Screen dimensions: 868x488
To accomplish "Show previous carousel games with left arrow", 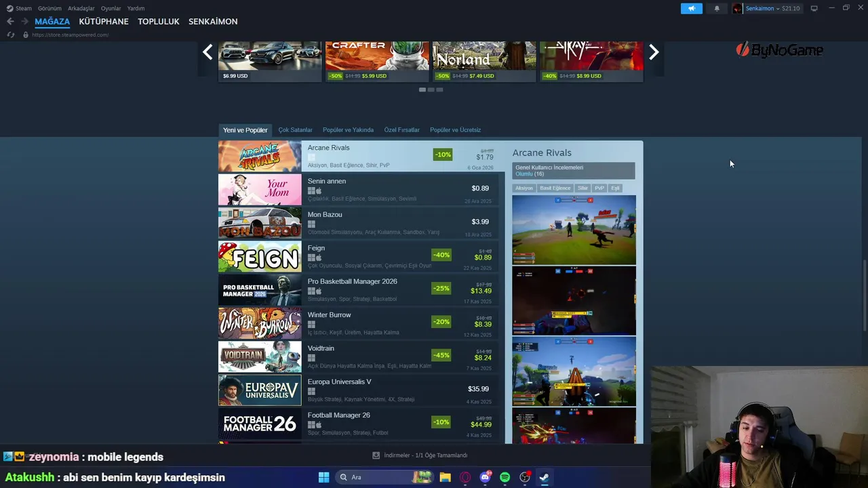I will click(208, 52).
